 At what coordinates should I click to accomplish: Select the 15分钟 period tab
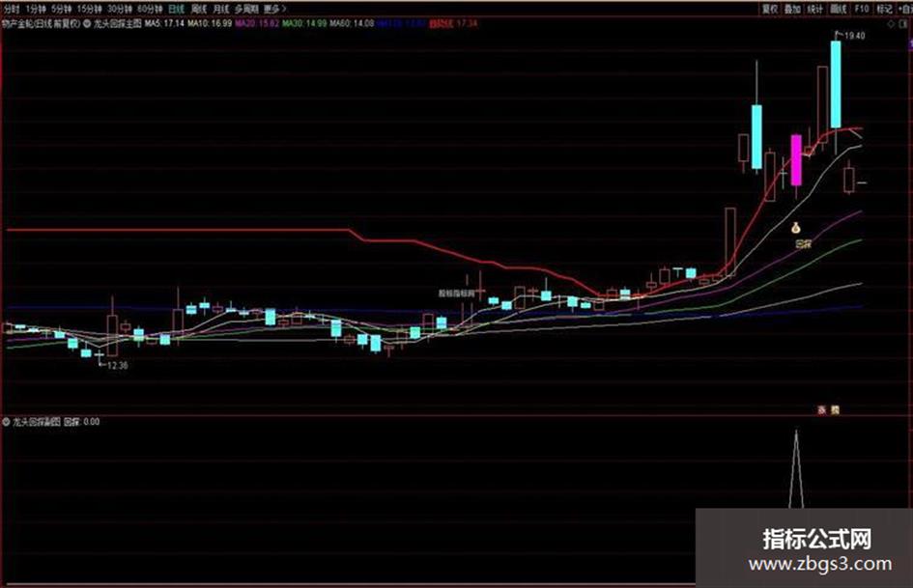click(x=90, y=9)
